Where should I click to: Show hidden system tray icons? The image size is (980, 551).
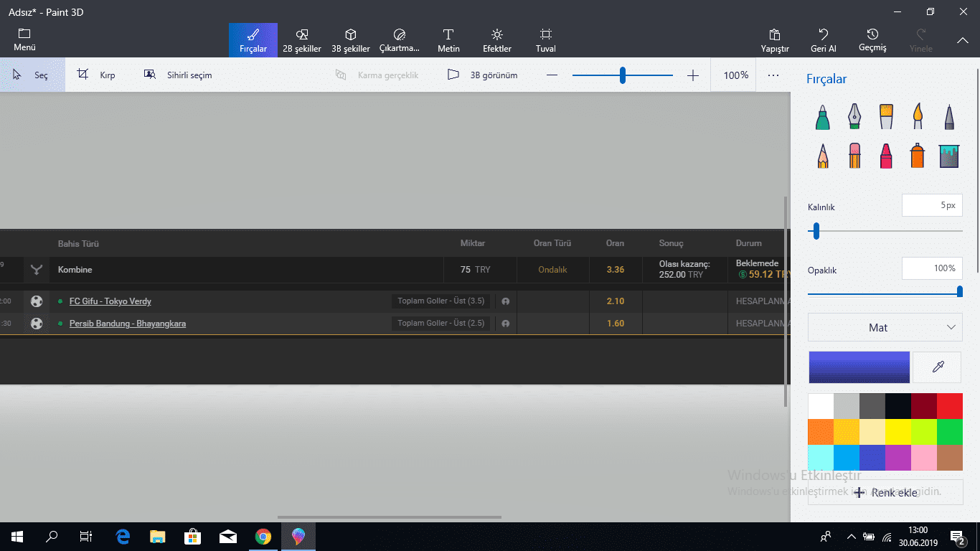click(x=851, y=537)
